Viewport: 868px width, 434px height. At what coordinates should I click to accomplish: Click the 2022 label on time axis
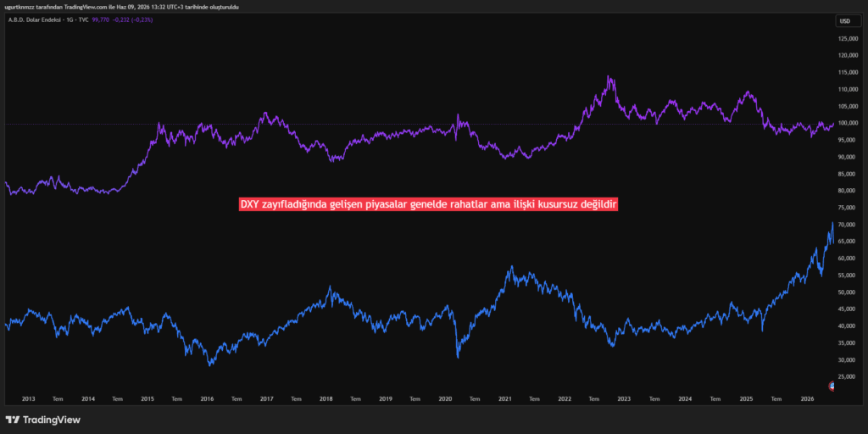[x=565, y=398]
